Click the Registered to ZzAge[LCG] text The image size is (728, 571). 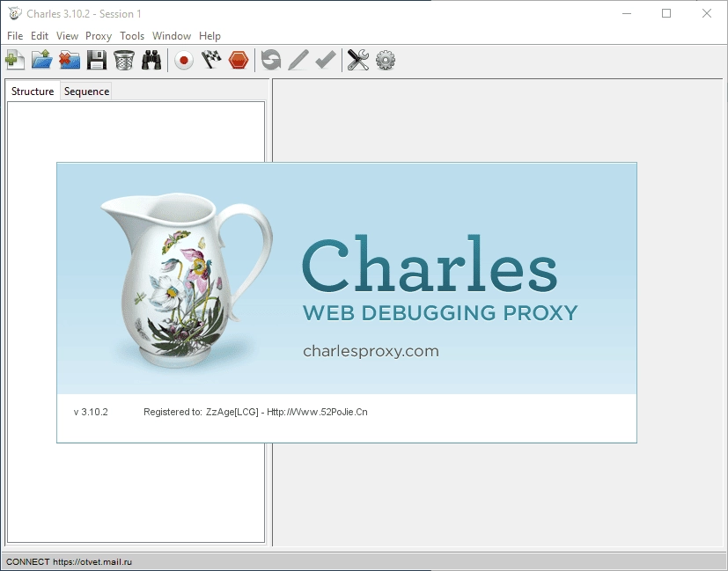pyautogui.click(x=255, y=412)
